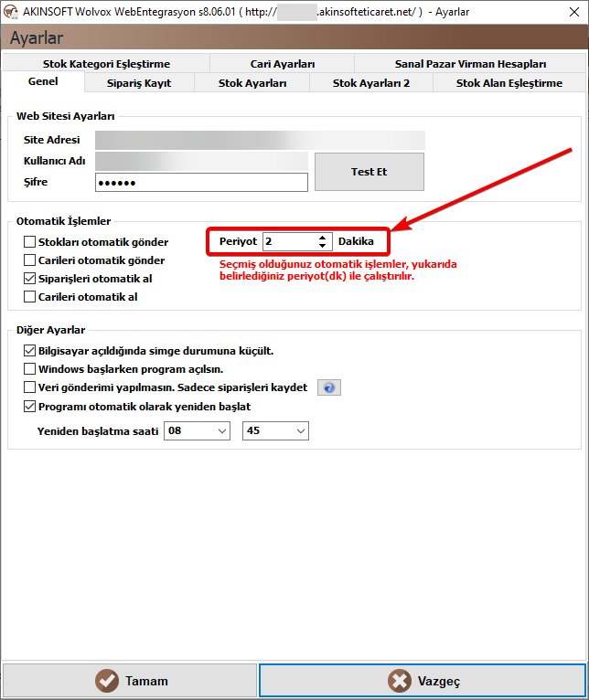Open the restart minute dropdown showing 45

click(x=275, y=430)
